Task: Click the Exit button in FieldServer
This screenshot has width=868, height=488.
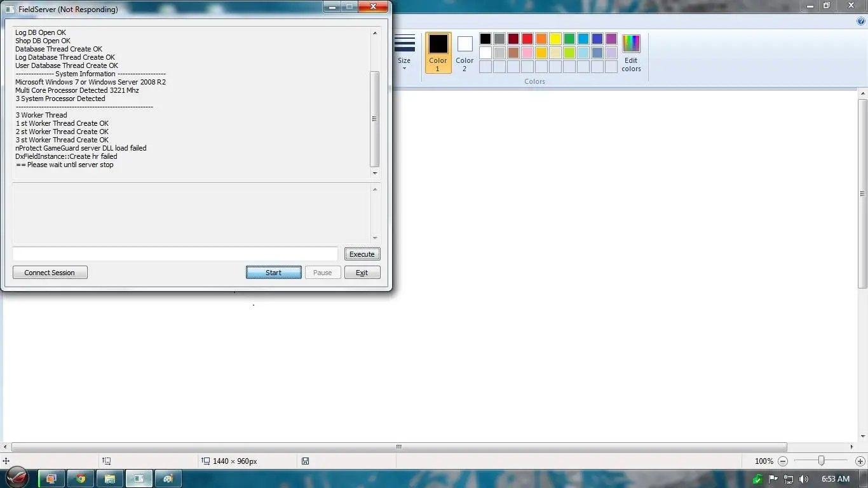Action: click(362, 272)
